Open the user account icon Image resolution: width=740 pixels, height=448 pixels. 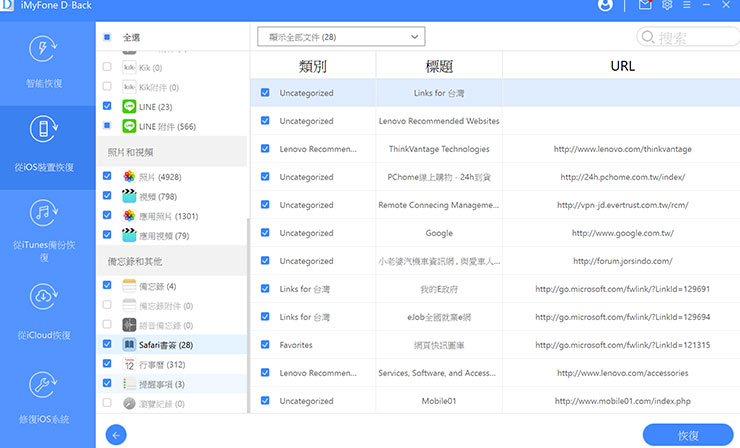[x=605, y=5]
